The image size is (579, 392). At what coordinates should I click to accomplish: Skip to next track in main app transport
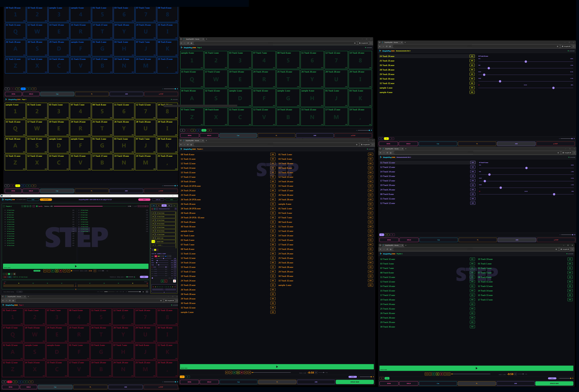[x=65, y=271]
